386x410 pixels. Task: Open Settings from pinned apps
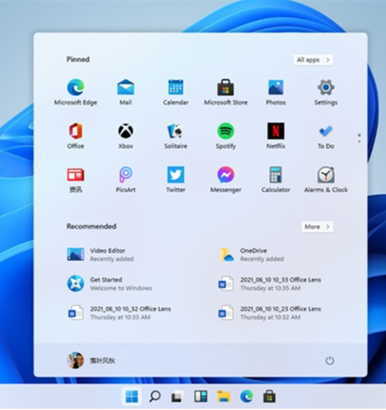(x=326, y=92)
